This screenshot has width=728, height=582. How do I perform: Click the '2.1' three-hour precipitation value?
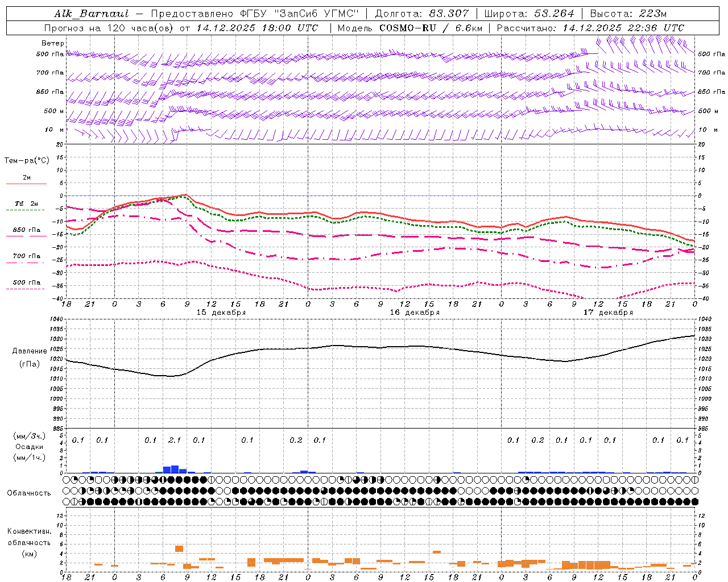175,440
